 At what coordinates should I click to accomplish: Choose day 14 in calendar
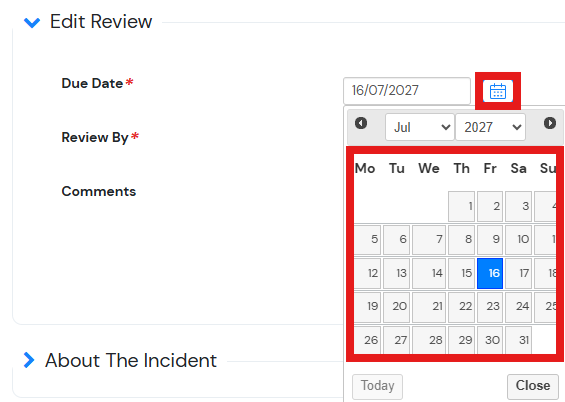point(429,273)
